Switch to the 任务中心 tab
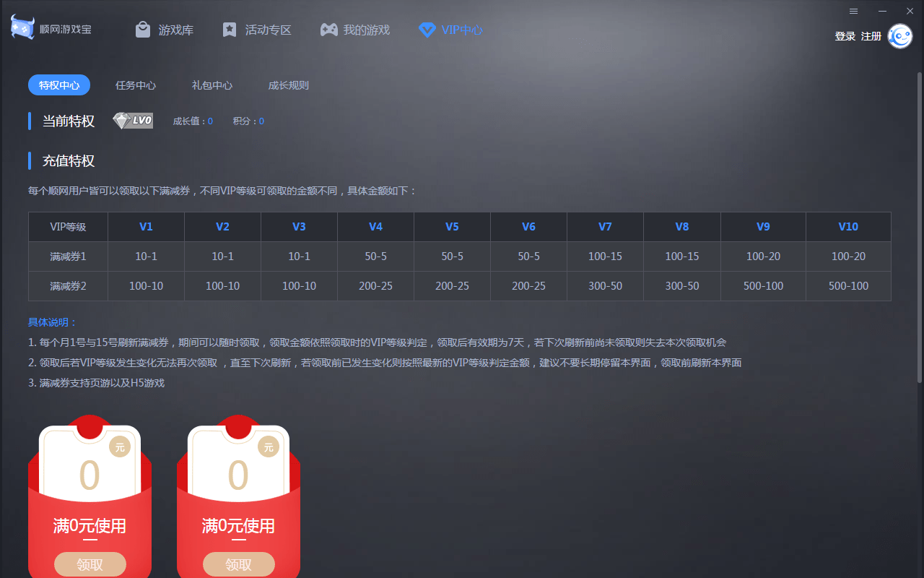Image resolution: width=924 pixels, height=578 pixels. (x=136, y=85)
